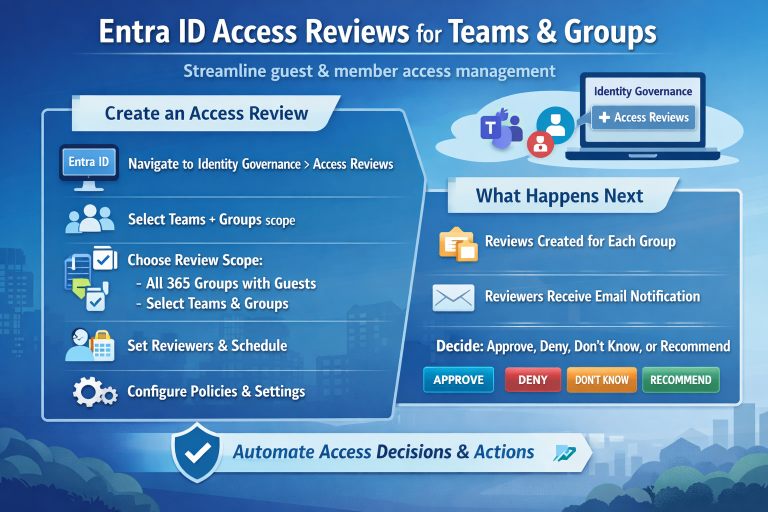
Task: Click the checklist documents icon beside Choose Review Scope
Action: click(91, 278)
